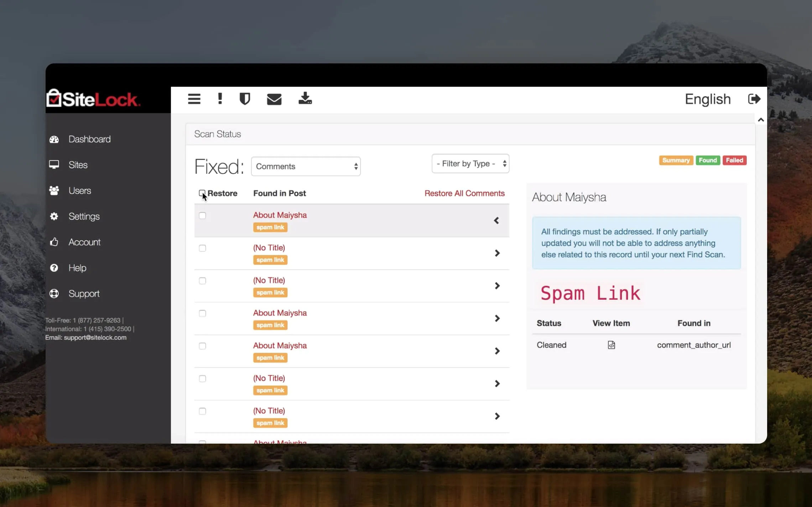Click the Found badge button

click(708, 160)
